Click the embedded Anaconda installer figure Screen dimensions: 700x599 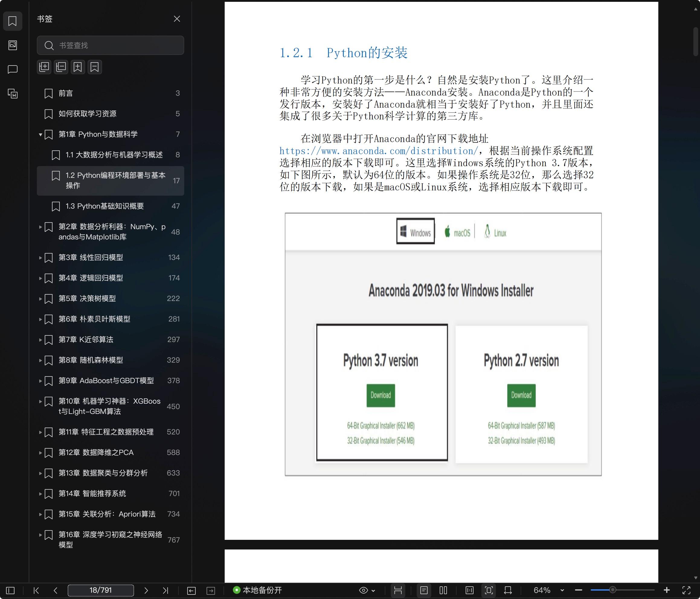[443, 344]
